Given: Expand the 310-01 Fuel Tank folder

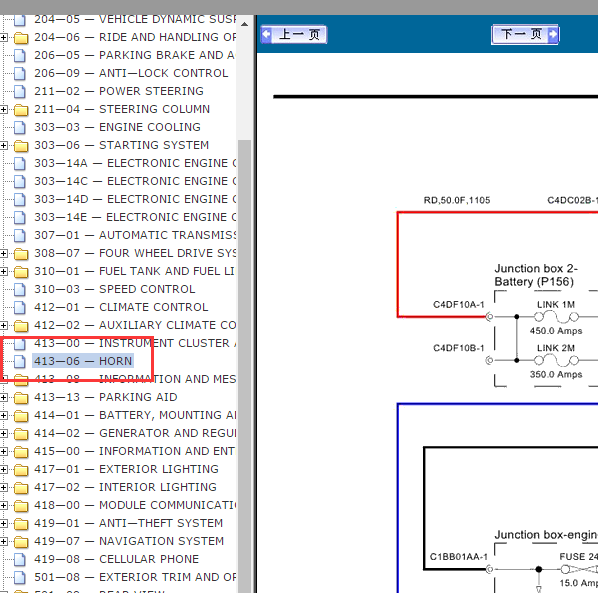Looking at the screenshot, I should [x=3, y=271].
